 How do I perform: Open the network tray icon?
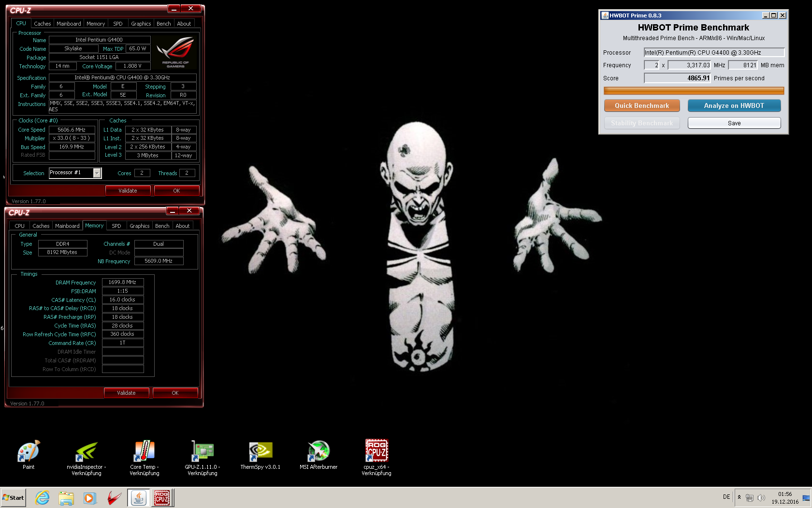click(750, 498)
